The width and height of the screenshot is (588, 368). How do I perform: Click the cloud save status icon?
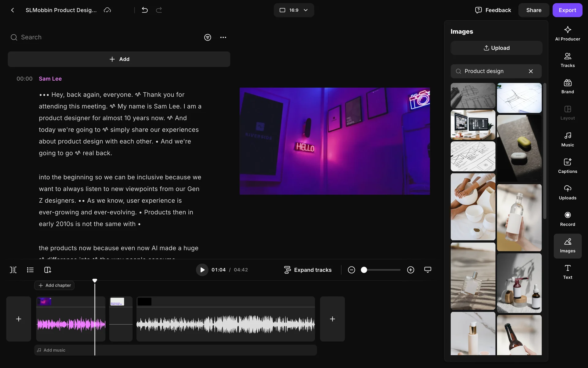click(x=107, y=10)
